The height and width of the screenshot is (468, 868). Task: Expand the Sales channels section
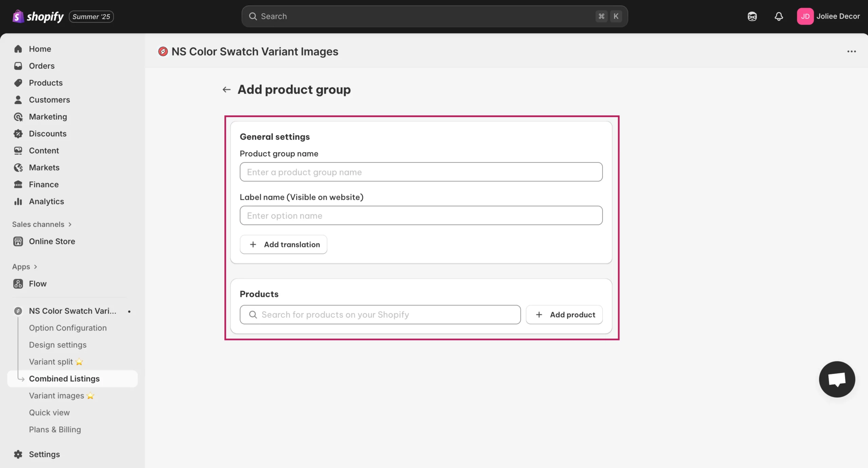pyautogui.click(x=42, y=224)
